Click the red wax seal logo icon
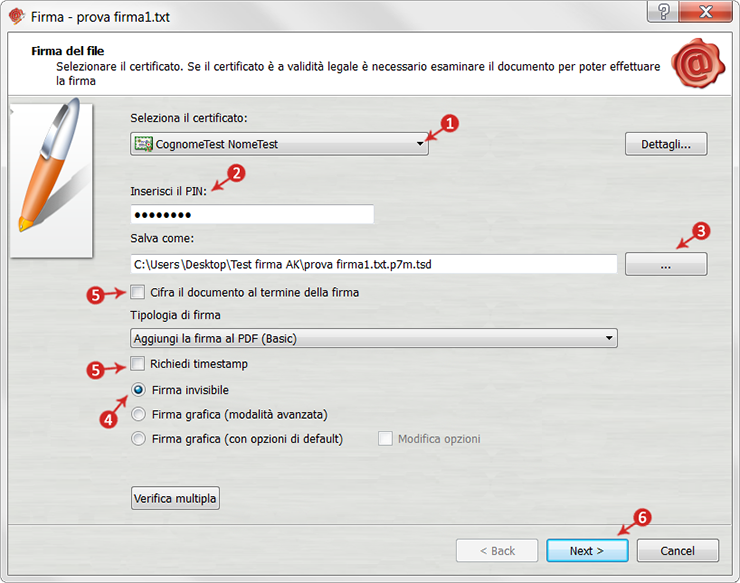The height and width of the screenshot is (583, 740). pyautogui.click(x=698, y=63)
